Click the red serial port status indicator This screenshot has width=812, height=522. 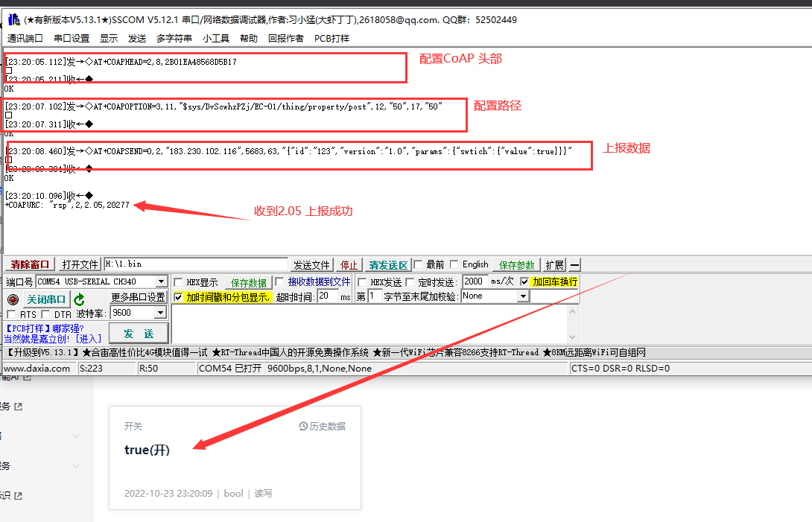pyautogui.click(x=13, y=299)
